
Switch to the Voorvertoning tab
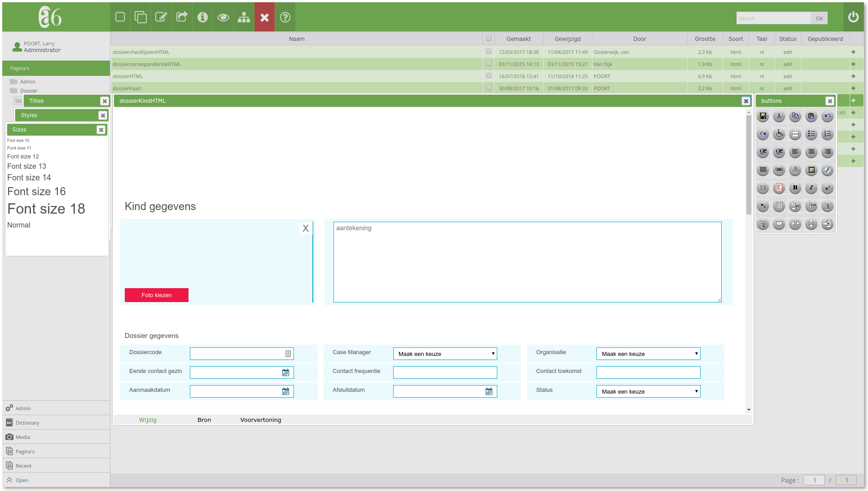click(261, 420)
